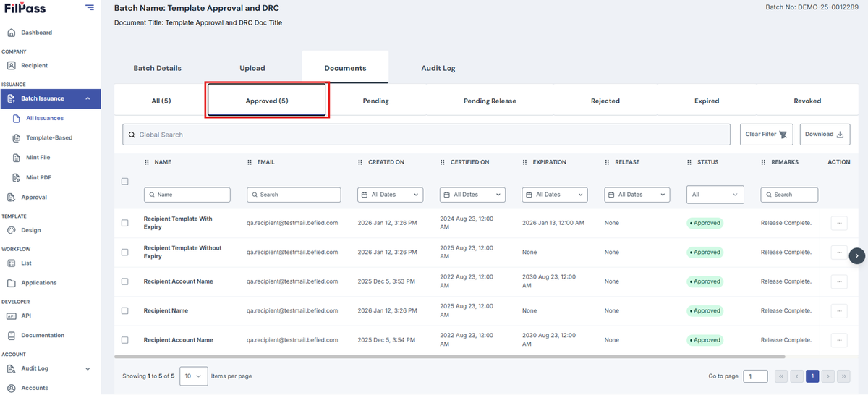Open the Expiration dates dropdown

555,195
